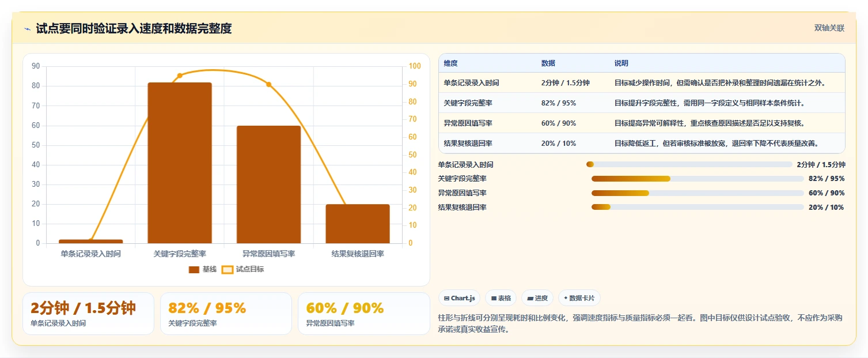
Task: Click the right axis value 100
Action: click(x=415, y=66)
